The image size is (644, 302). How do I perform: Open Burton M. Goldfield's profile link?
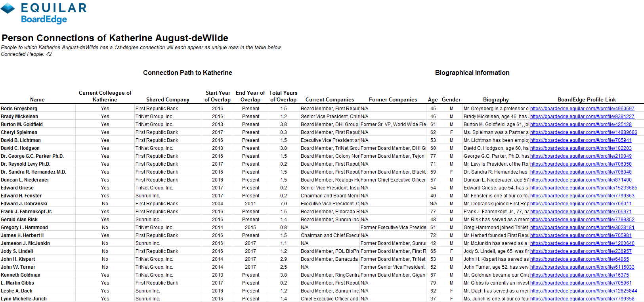pos(581,124)
